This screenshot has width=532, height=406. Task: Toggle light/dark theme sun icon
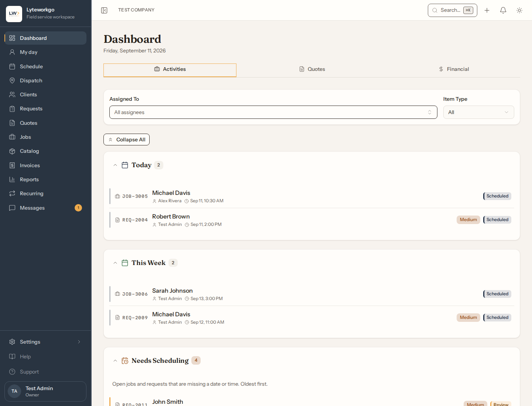pos(519,10)
